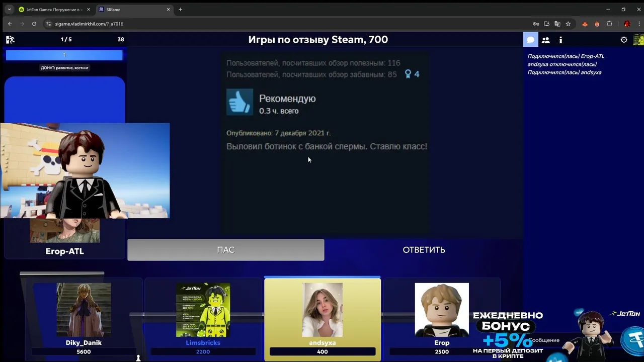Click the question title Игры по отзыву Steam, 700
Image resolution: width=644 pixels, height=362 pixels.
(318, 40)
